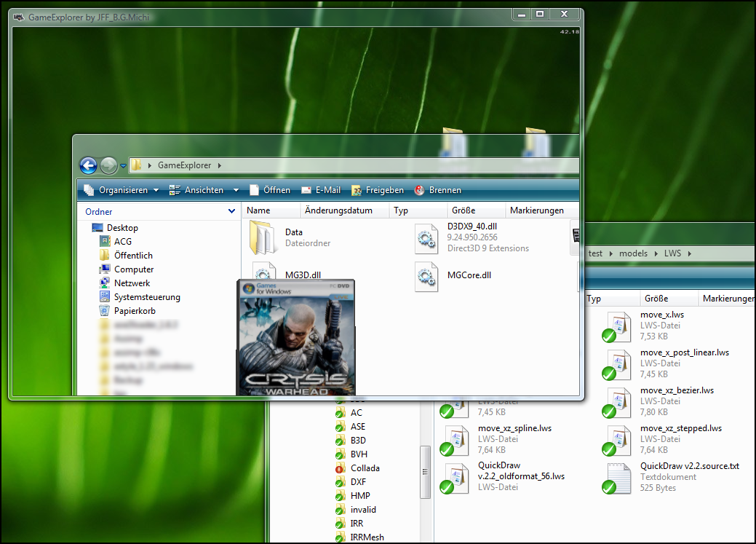The width and height of the screenshot is (756, 544).
Task: Collapse the Ordner folder pane chevron
Action: (231, 211)
